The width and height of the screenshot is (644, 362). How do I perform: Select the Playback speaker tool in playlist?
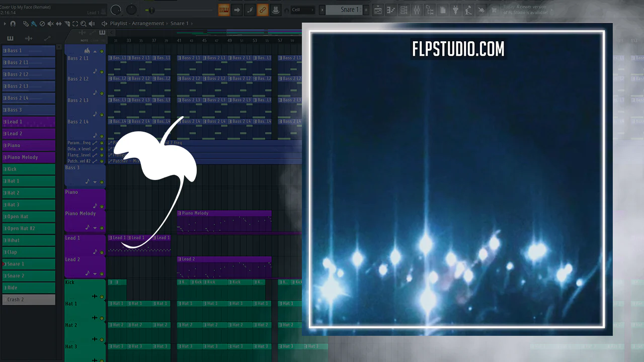92,24
